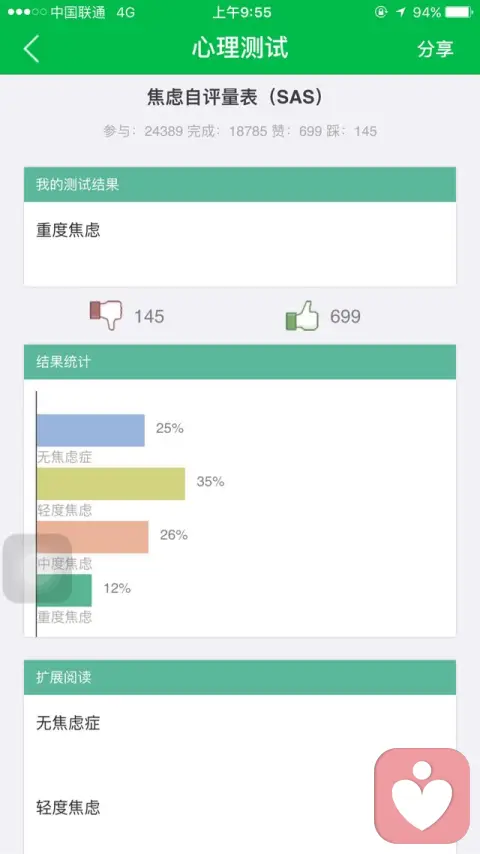Select the orange 中度焦虑 26% bar
The width and height of the screenshot is (480, 854).
93,537
